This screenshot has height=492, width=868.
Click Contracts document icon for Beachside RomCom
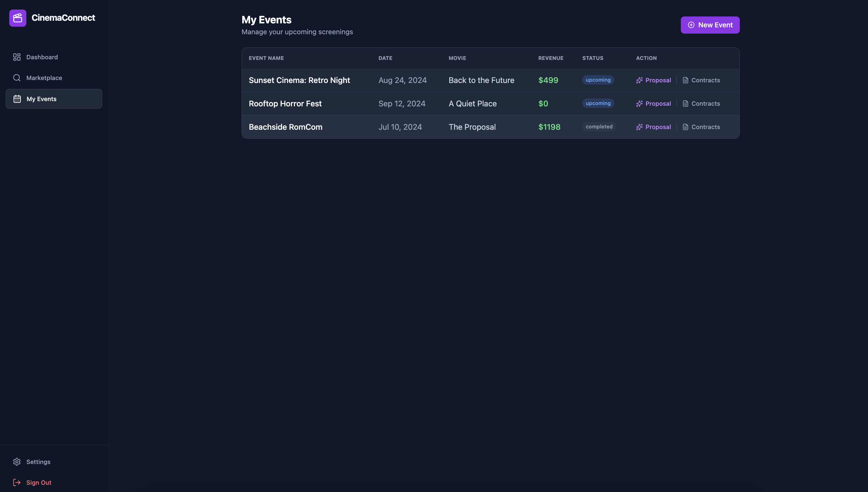coord(685,127)
